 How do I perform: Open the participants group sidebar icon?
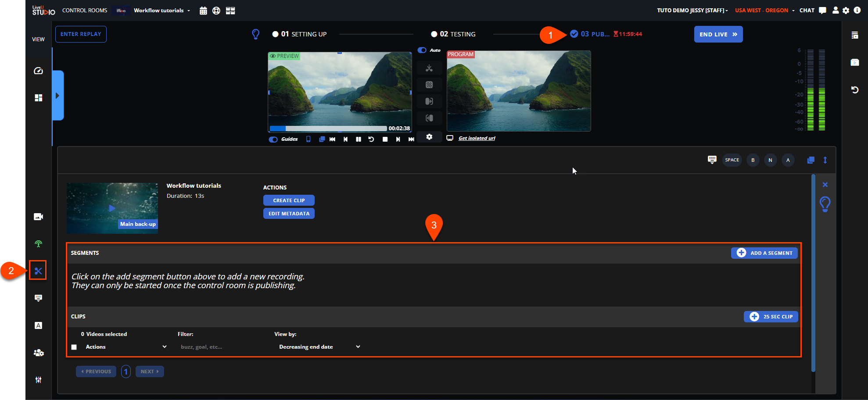click(39, 353)
